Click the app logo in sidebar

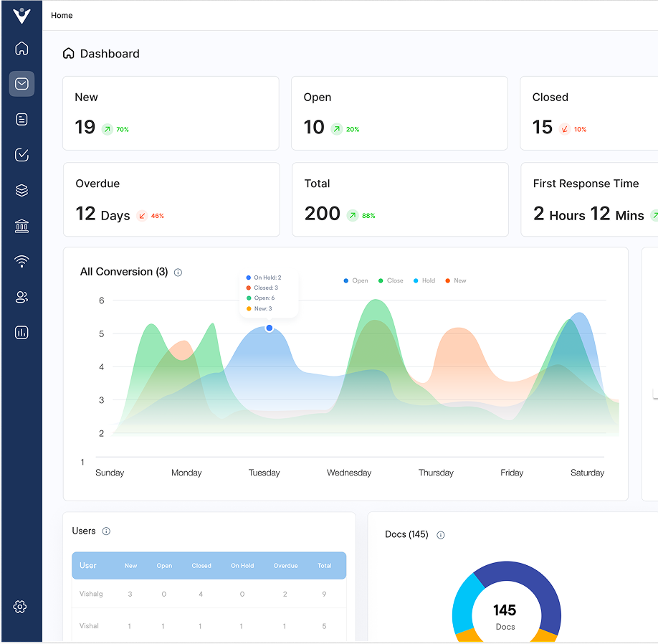(22, 16)
